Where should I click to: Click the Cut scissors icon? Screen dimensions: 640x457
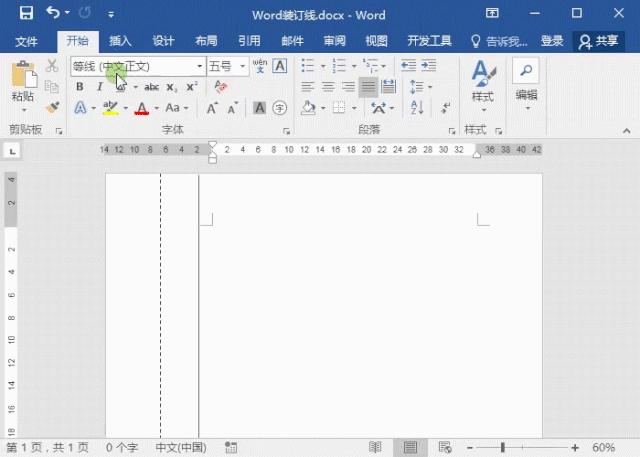[x=53, y=66]
